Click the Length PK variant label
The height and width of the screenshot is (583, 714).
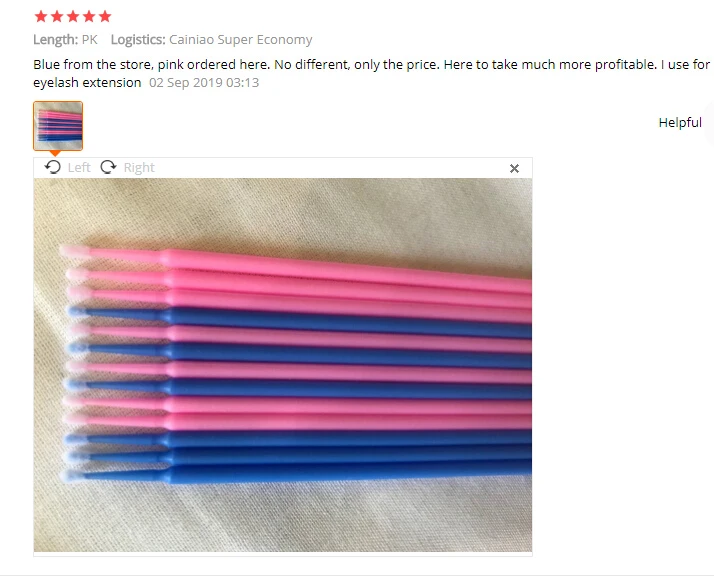(x=65, y=40)
